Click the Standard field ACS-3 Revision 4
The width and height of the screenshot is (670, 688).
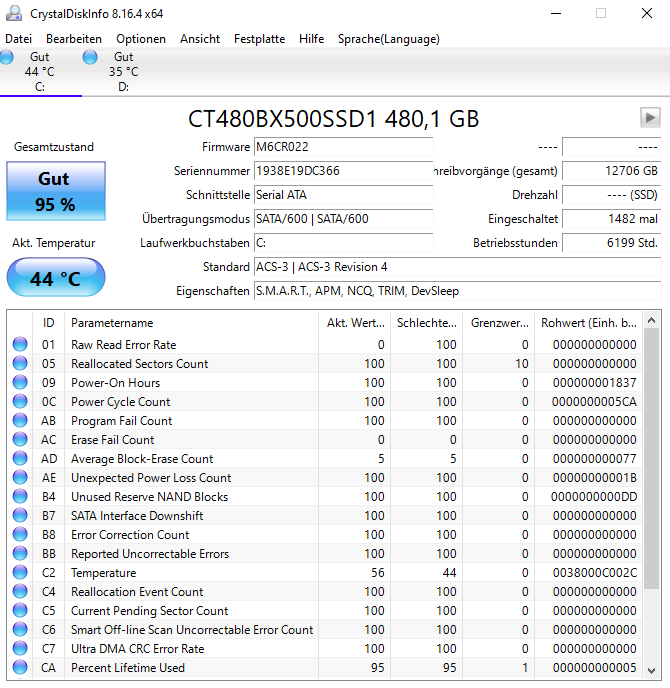coord(458,267)
